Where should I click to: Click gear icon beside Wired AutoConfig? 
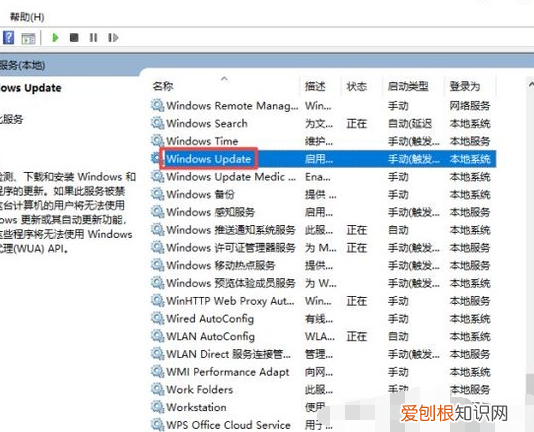(x=157, y=318)
